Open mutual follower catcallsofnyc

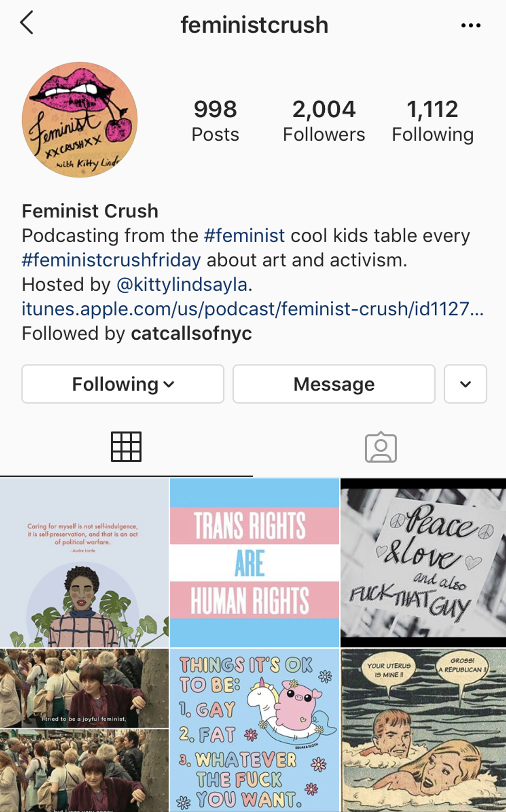pyautogui.click(x=192, y=333)
